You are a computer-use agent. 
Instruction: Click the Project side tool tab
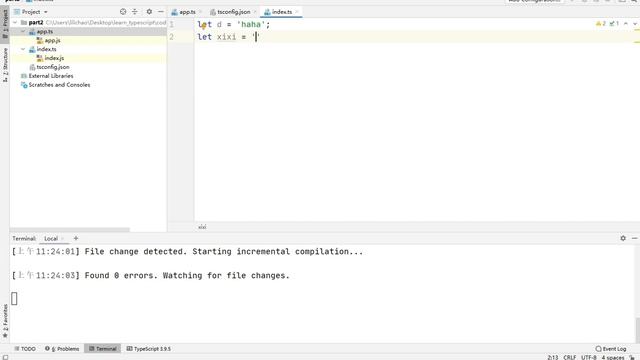[5, 24]
